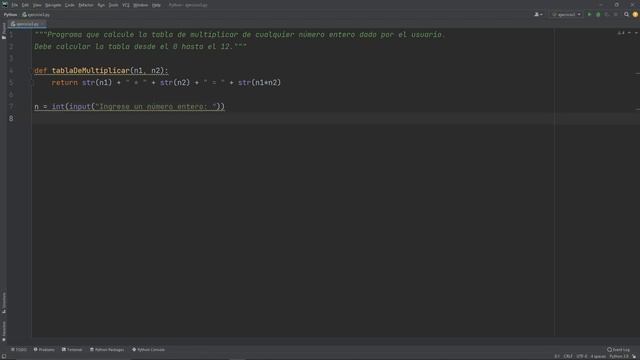Viewport: 640px width, 360px height.
Task: Open the File menu
Action: point(15,5)
